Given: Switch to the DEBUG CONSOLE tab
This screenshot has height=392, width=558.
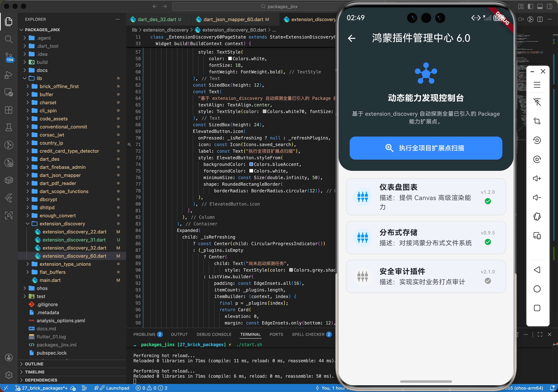Looking at the screenshot, I should click(214, 334).
